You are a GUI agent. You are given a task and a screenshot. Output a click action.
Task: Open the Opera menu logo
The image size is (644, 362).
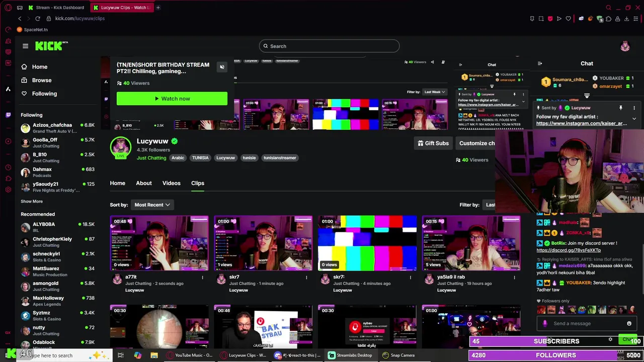pos(8,8)
